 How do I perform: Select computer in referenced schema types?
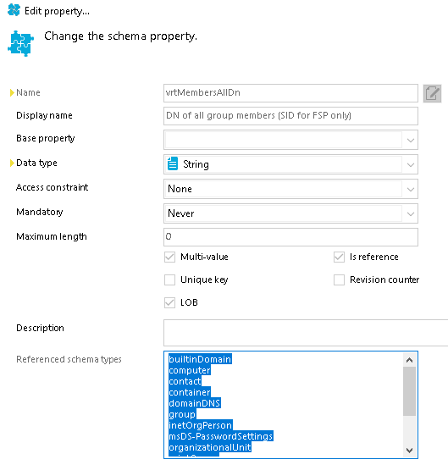[190, 370]
